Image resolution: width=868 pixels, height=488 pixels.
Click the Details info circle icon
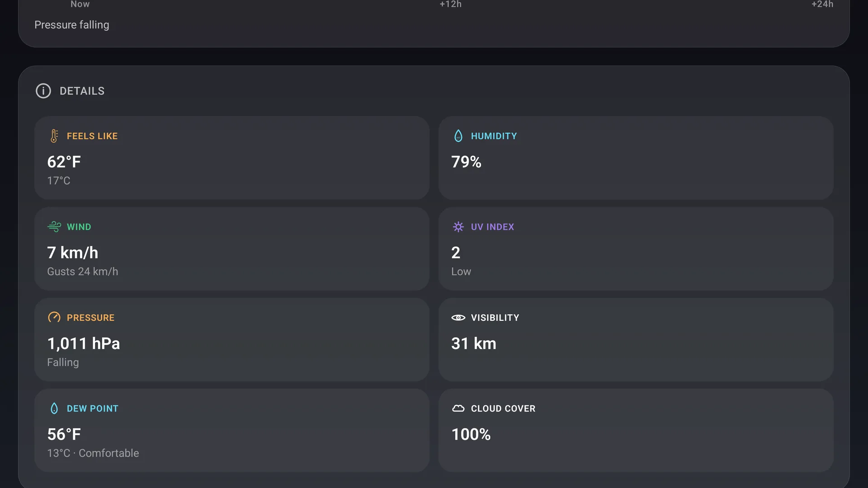tap(43, 91)
